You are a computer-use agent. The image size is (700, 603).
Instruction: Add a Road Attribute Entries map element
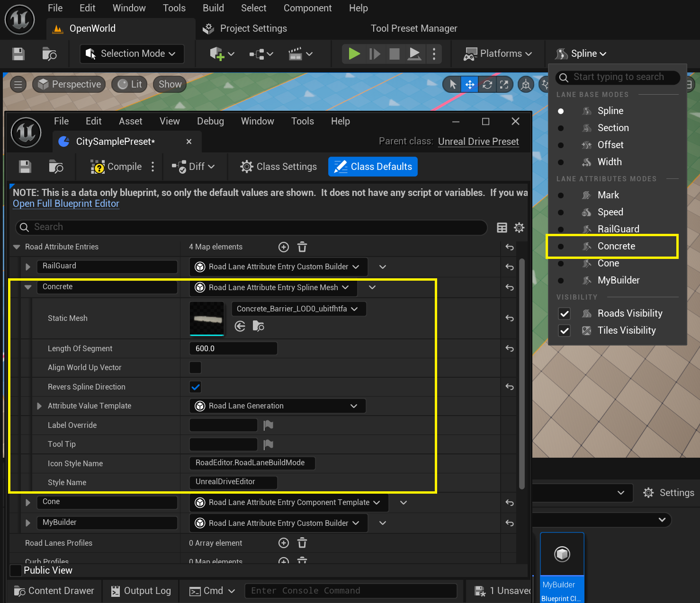(284, 247)
